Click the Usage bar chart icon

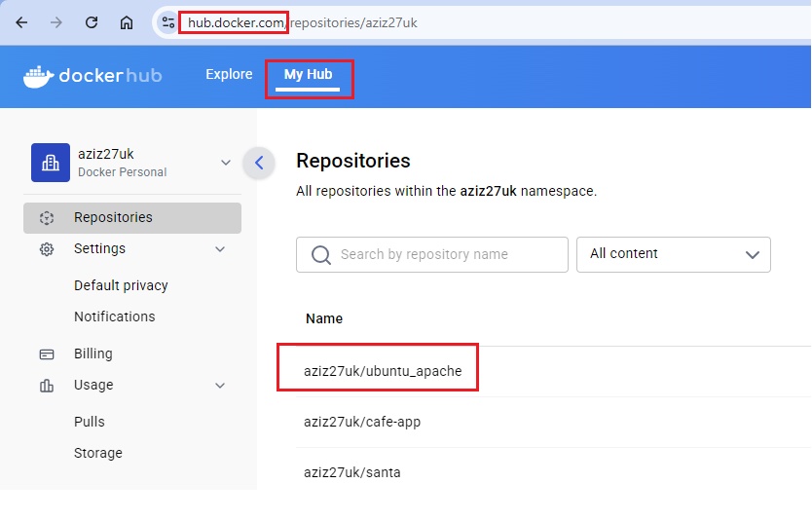click(x=47, y=386)
